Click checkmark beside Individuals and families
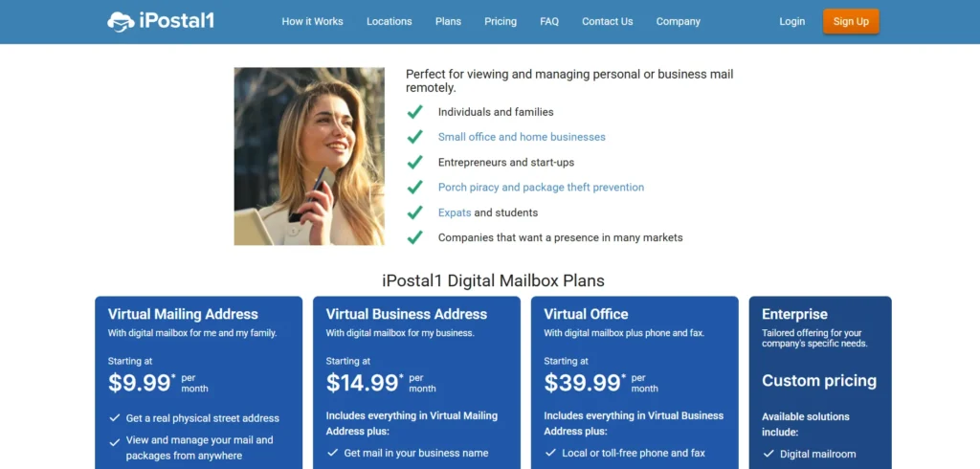The height and width of the screenshot is (469, 980). (415, 112)
